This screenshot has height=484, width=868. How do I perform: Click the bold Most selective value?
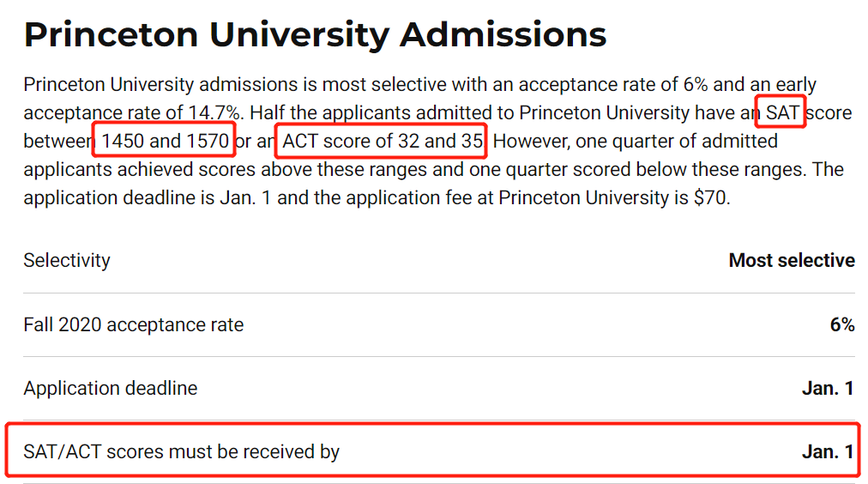[x=792, y=260]
